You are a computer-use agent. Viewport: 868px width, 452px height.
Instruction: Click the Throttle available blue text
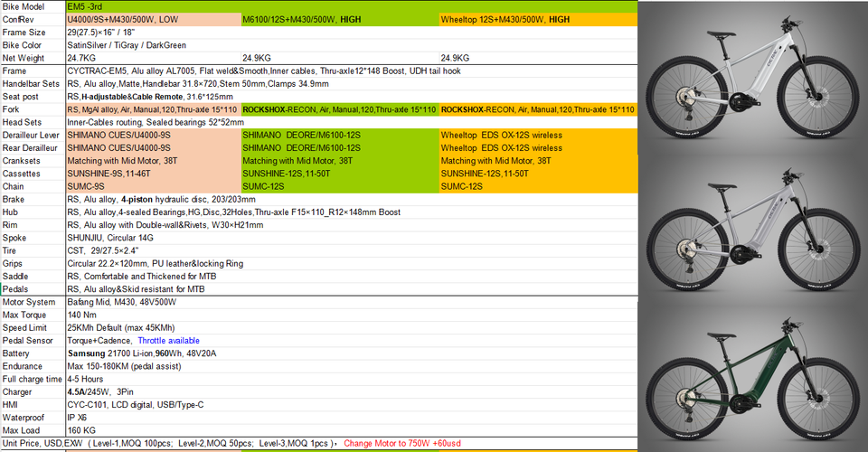pyautogui.click(x=168, y=341)
